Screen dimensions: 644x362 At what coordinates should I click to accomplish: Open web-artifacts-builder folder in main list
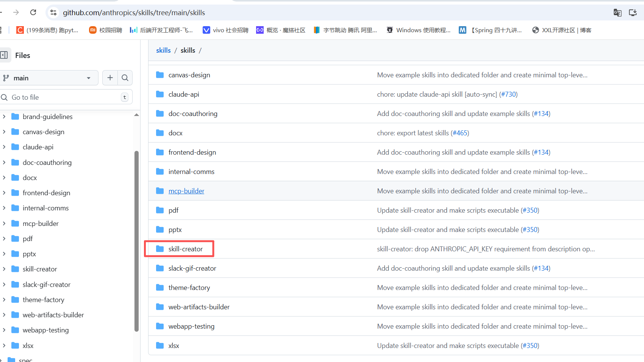tap(199, 307)
